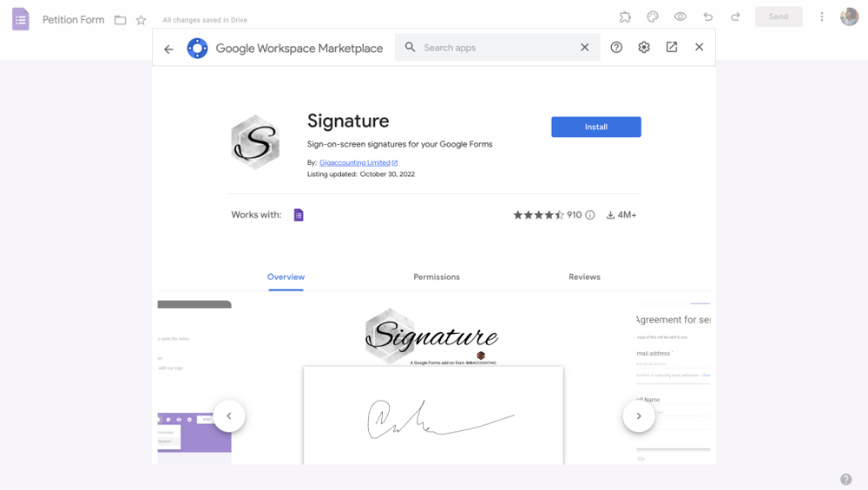Switch to the Reviews tab
Viewport: 868px width, 490px height.
click(584, 277)
